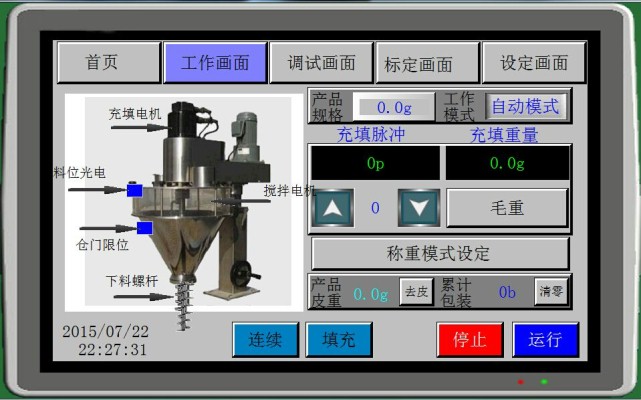Open the 首页 home tab
Image resolution: width=641 pixels, height=400 pixels.
[109, 63]
